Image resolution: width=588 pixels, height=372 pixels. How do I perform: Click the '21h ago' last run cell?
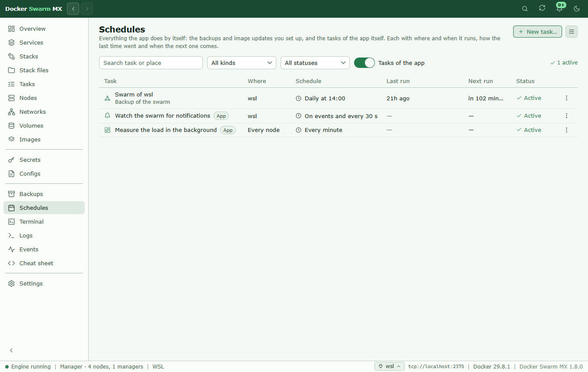coord(398,99)
